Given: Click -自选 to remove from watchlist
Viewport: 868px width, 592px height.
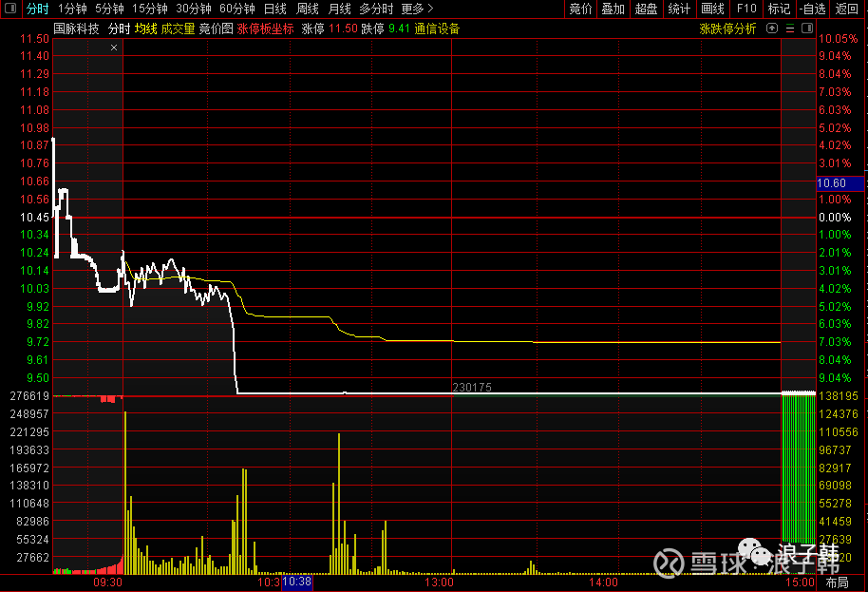Looking at the screenshot, I should tap(812, 9).
